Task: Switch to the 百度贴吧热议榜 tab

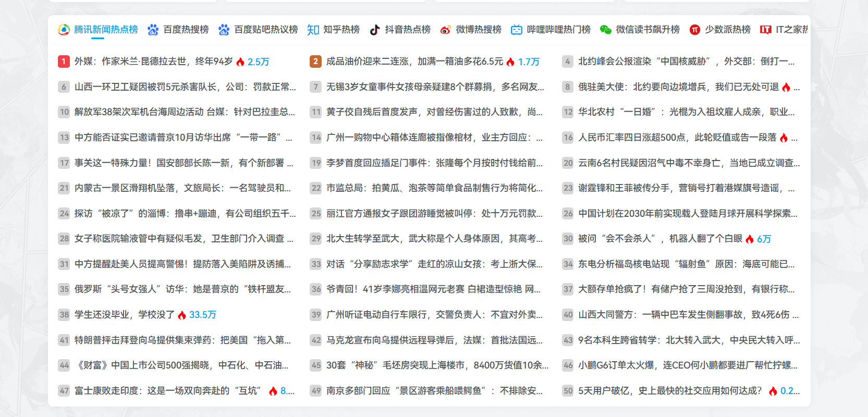Action: 265,30
